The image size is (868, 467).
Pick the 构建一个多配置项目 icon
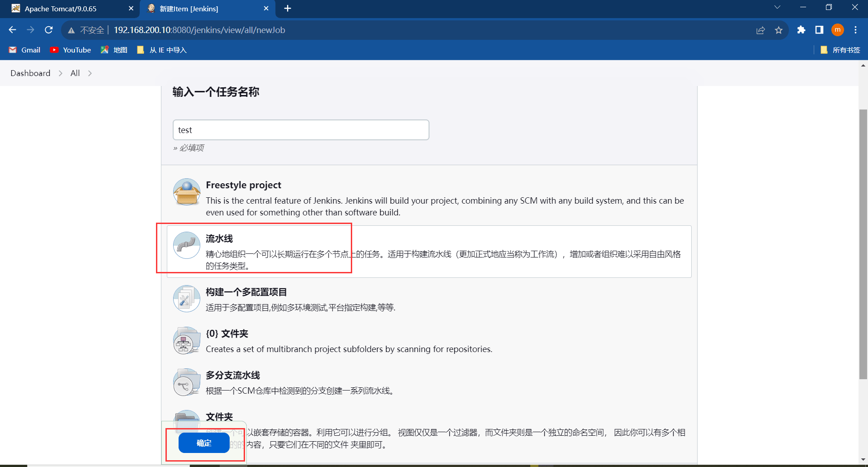[187, 299]
